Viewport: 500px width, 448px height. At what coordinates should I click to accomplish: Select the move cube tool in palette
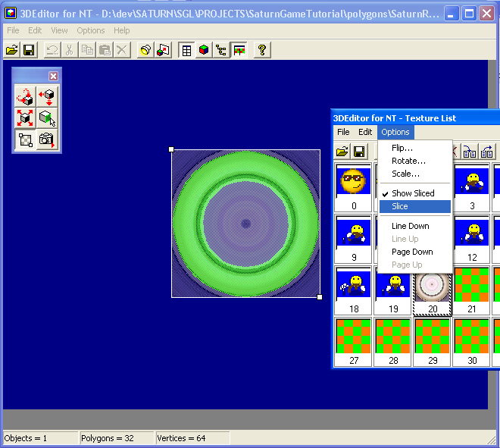pyautogui.click(x=47, y=96)
